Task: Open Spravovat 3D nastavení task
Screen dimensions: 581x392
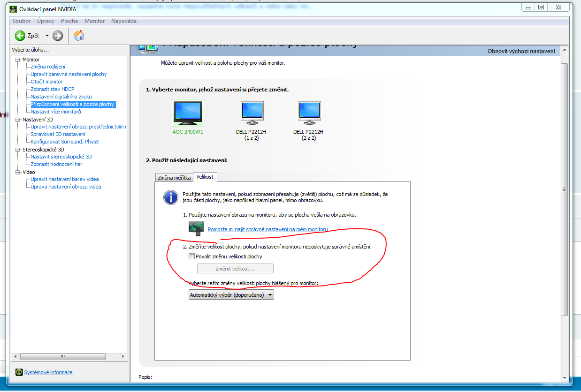Action: coord(58,134)
